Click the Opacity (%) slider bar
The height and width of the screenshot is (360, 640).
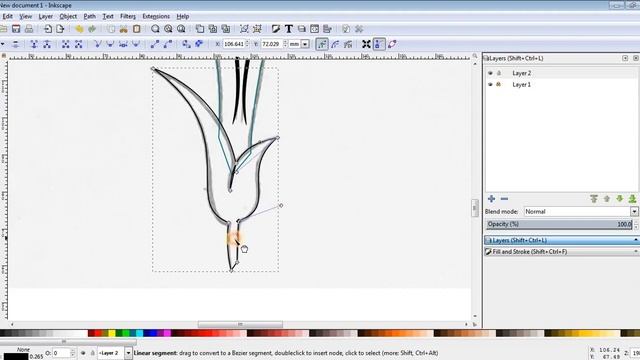click(x=559, y=224)
